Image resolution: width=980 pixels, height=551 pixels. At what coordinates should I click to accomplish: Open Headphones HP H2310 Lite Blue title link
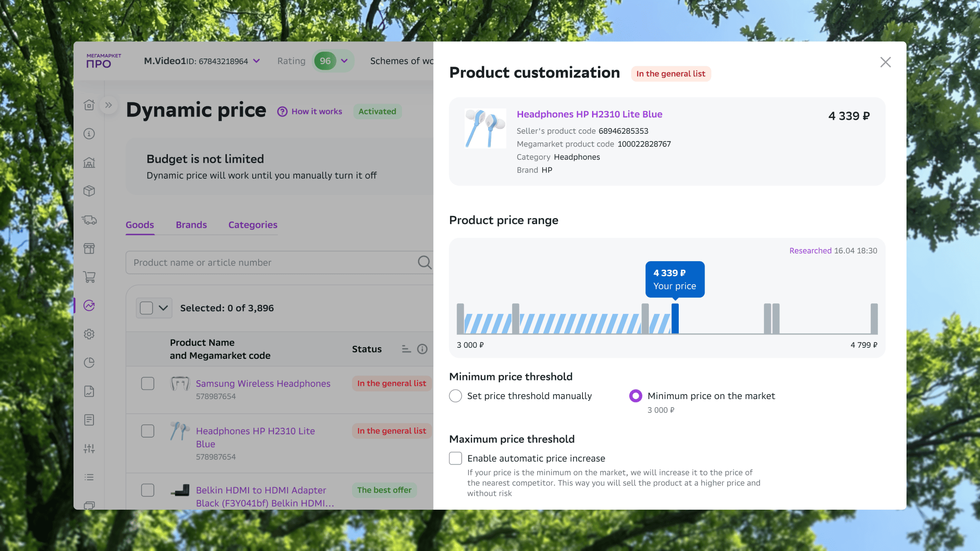coord(589,114)
